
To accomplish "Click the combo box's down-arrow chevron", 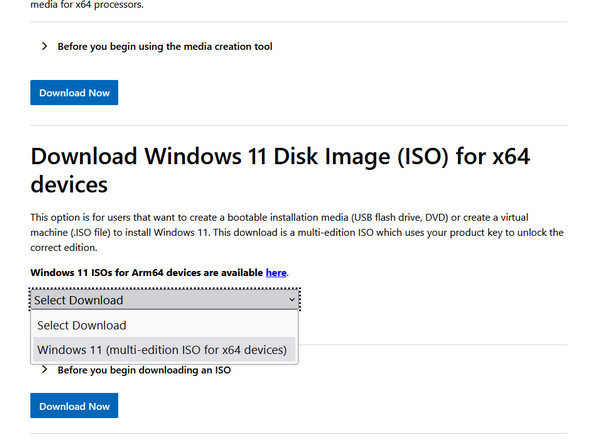I will 291,299.
